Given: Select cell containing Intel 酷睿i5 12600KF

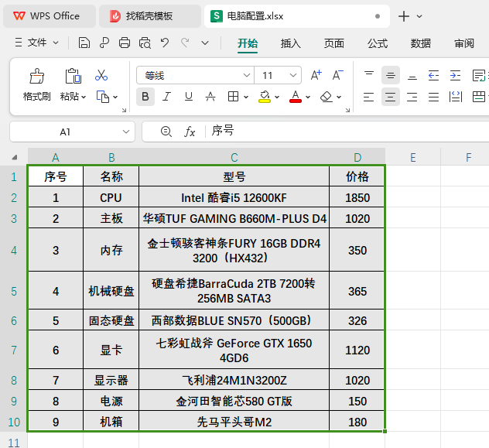Looking at the screenshot, I should click(234, 197).
